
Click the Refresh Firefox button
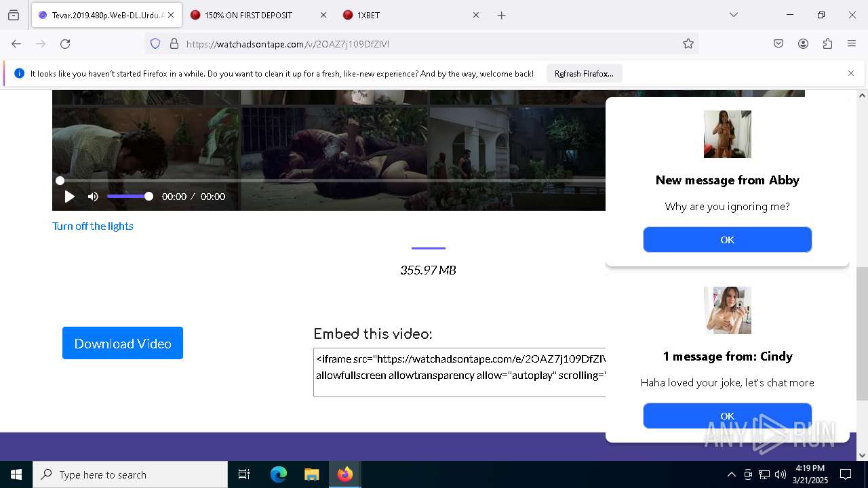[584, 73]
